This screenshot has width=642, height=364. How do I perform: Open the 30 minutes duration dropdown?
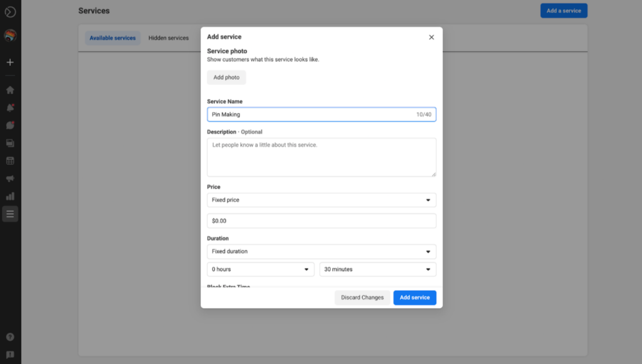377,269
